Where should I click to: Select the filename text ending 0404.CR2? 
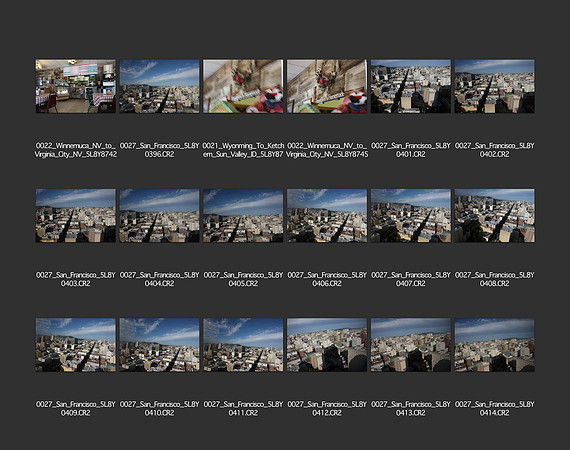point(160,279)
